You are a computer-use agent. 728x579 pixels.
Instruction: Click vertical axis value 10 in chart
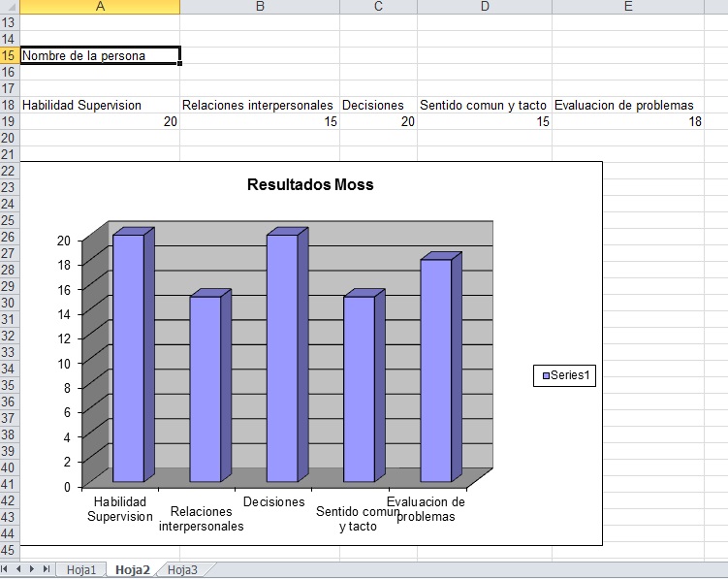[64, 364]
